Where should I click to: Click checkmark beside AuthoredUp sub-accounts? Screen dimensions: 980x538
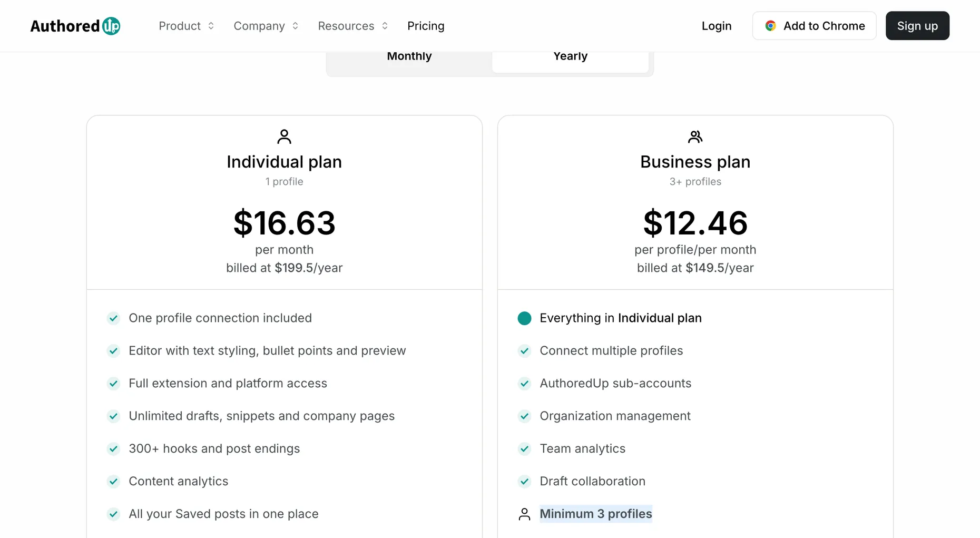pyautogui.click(x=524, y=384)
